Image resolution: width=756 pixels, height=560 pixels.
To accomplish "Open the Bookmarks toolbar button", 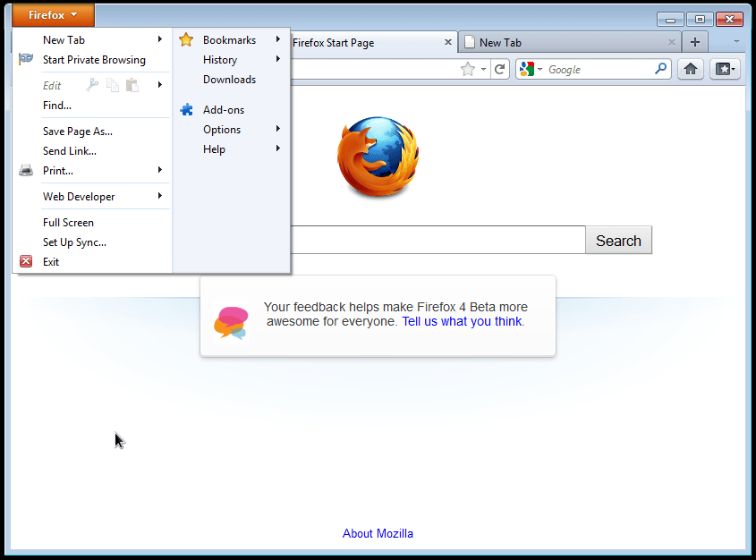I will 725,70.
